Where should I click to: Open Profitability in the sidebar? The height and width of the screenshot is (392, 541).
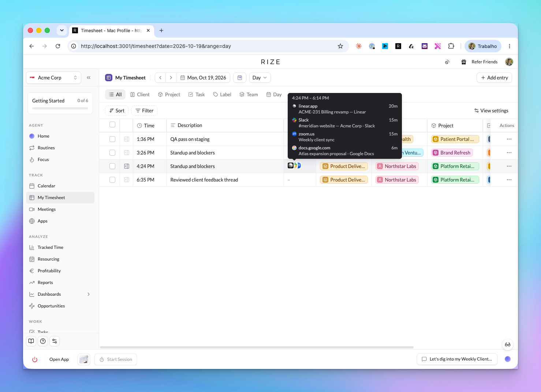click(x=60, y=271)
